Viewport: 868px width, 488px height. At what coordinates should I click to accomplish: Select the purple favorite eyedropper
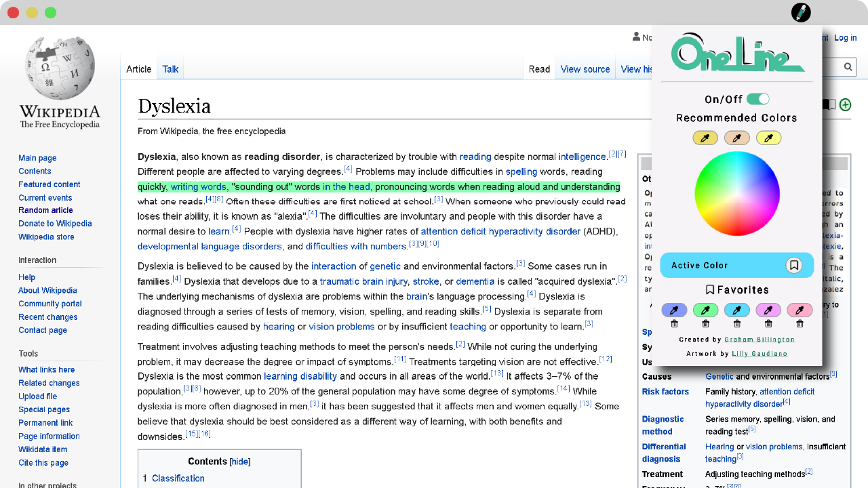pyautogui.click(x=674, y=310)
